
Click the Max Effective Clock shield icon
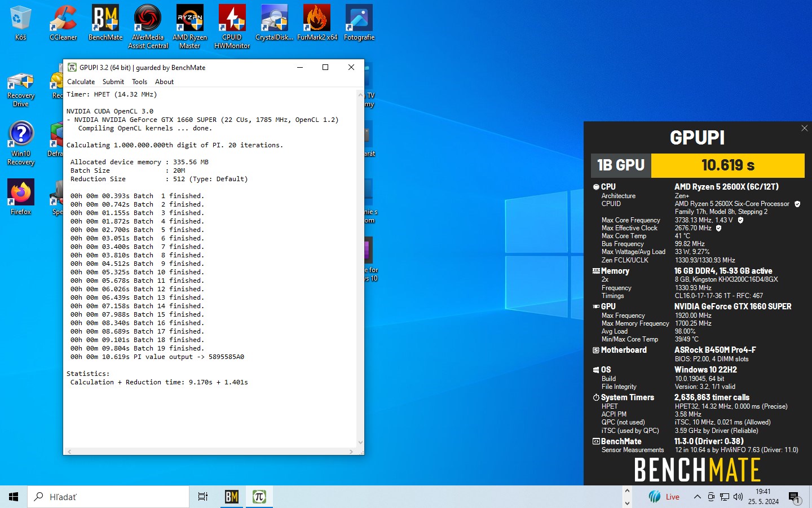click(718, 228)
